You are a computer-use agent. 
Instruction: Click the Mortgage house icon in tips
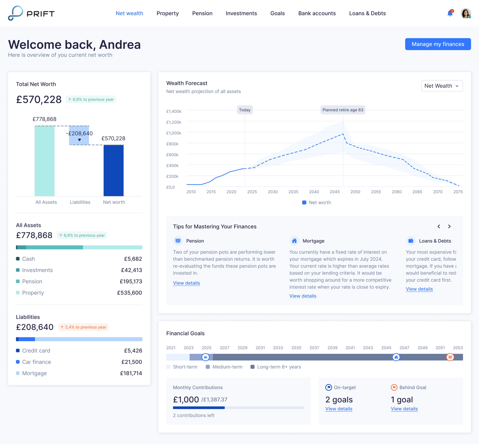coord(294,241)
